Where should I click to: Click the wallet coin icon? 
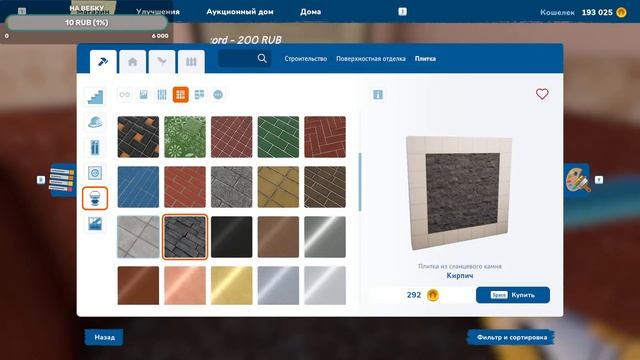click(x=621, y=12)
